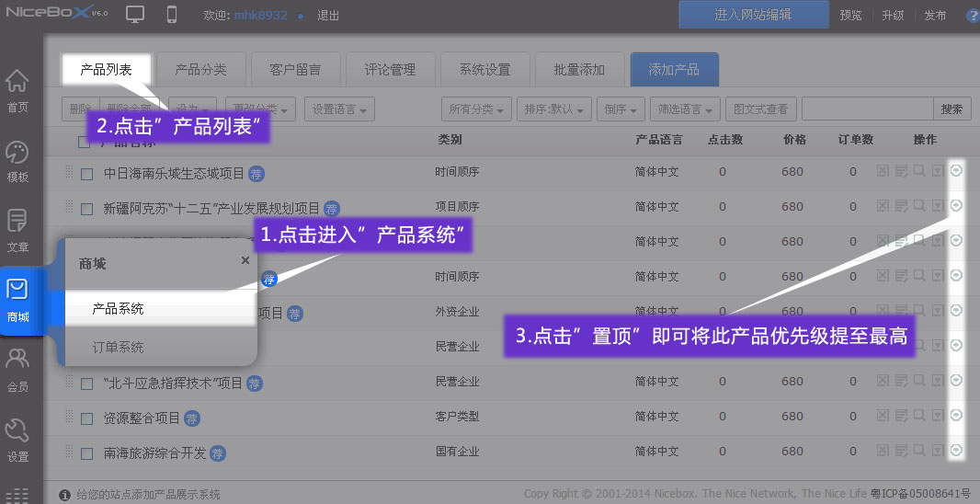Image resolution: width=980 pixels, height=504 pixels.
Task: Switch to the 产品分类 tab
Action: 200,70
